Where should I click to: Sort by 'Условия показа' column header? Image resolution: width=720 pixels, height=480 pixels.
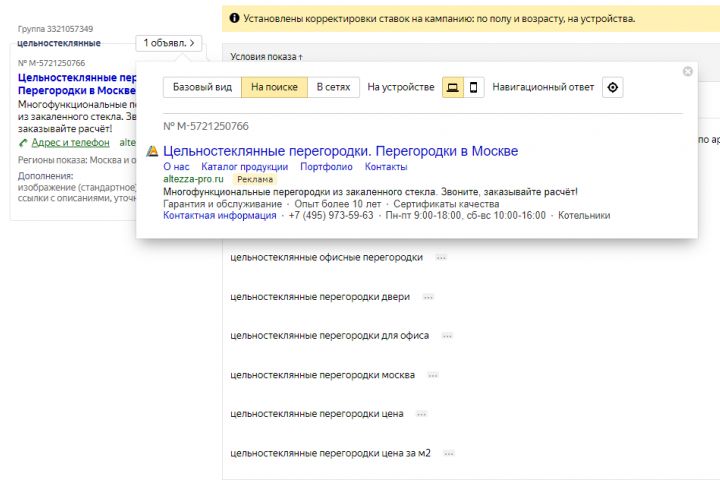click(266, 57)
